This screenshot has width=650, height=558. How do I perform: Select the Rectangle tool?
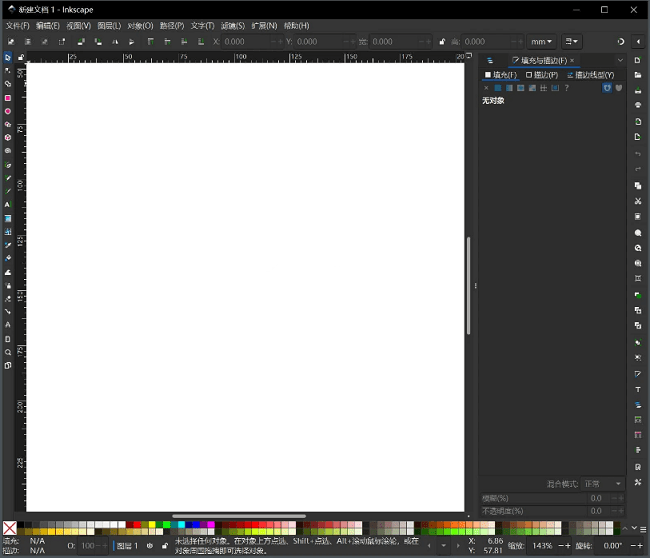point(8,98)
